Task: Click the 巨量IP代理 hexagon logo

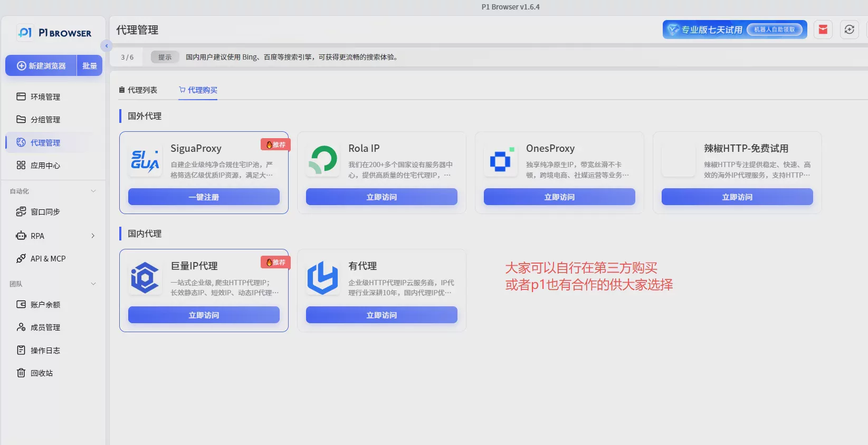Action: coord(145,278)
